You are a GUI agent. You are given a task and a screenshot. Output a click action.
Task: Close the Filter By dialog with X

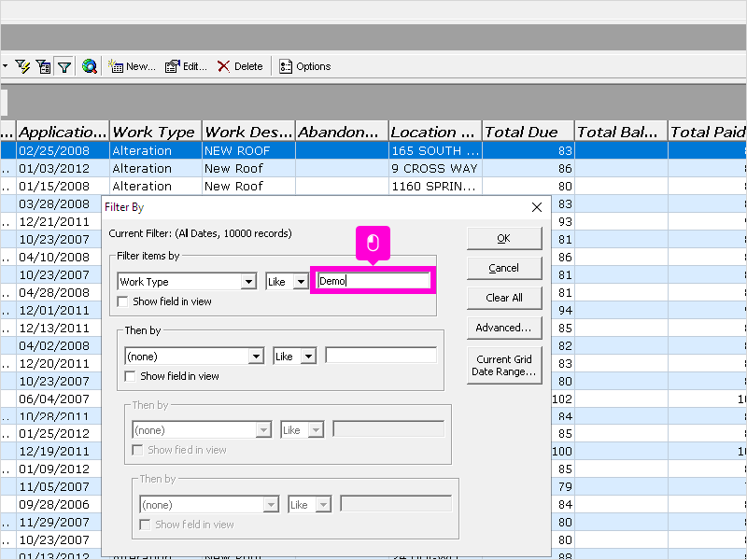[537, 207]
